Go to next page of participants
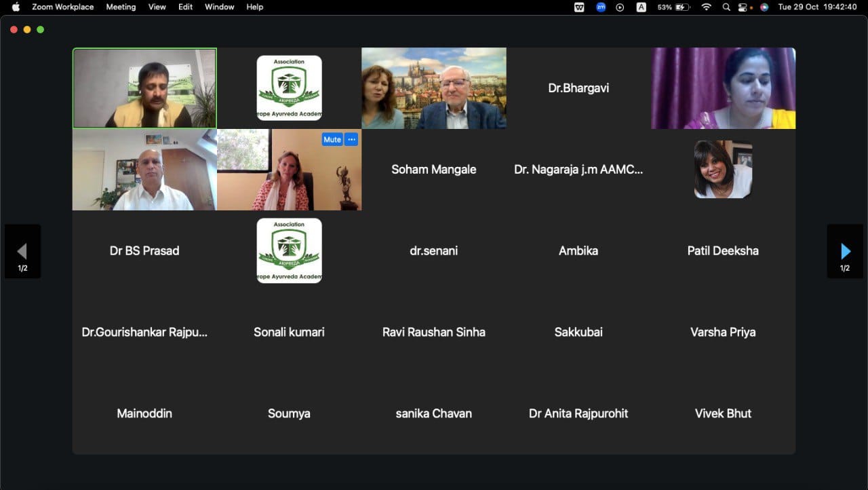 point(845,252)
